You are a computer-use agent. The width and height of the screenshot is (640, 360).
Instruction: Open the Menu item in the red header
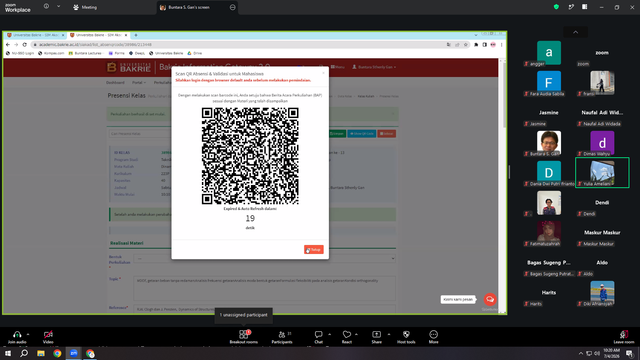338,67
